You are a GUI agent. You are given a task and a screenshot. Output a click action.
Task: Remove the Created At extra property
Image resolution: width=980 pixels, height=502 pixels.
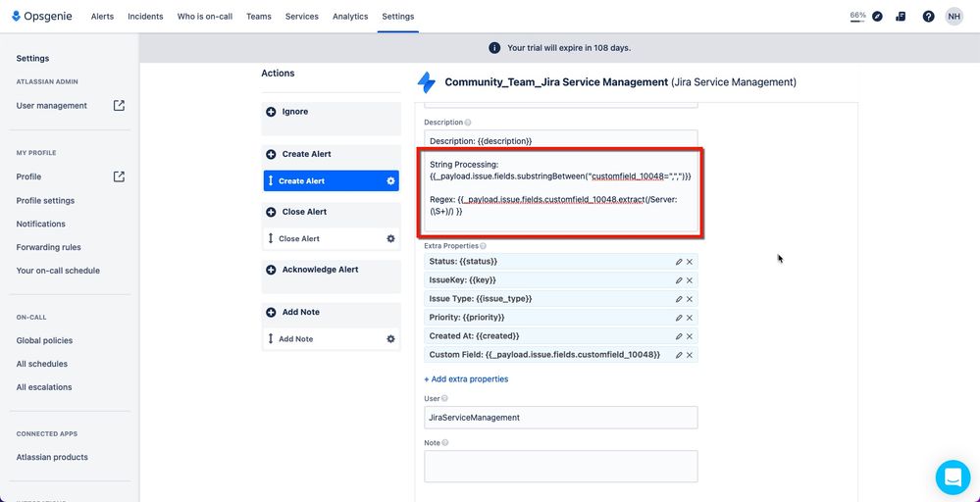point(690,336)
